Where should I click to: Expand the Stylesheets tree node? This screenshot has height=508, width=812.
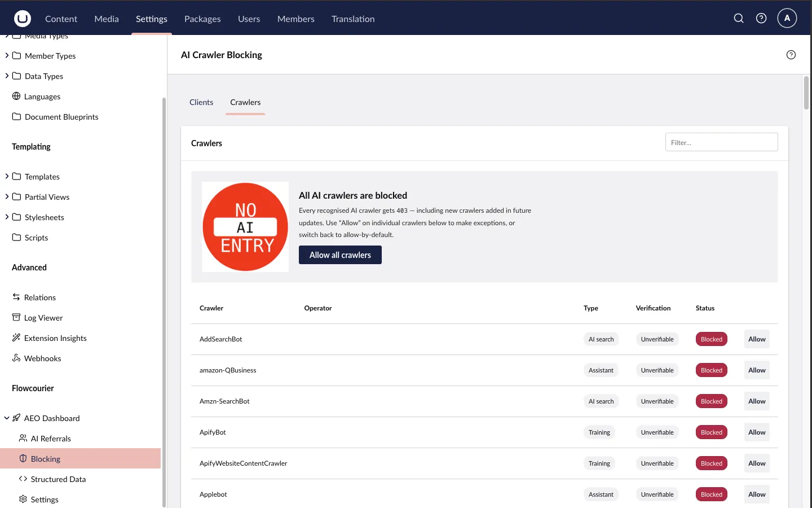pyautogui.click(x=7, y=217)
